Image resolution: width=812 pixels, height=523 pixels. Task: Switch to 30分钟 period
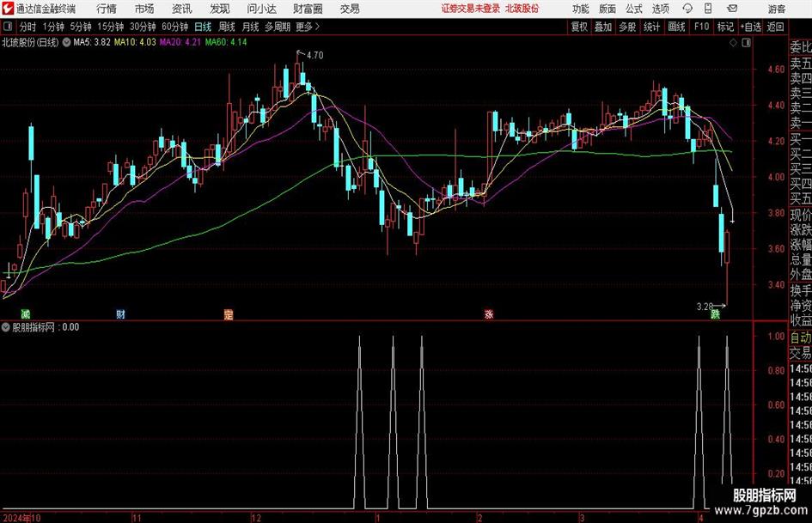coord(143,27)
